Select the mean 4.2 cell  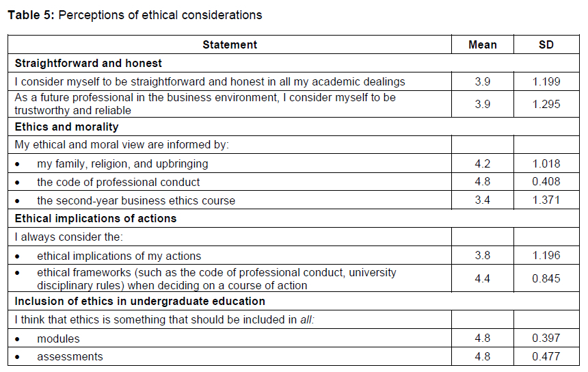click(x=483, y=163)
